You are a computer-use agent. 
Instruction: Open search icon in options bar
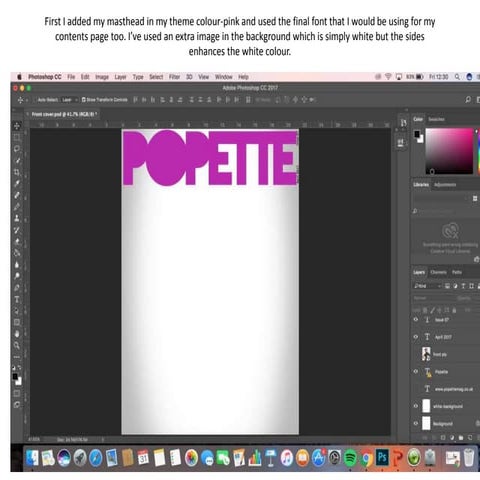click(468, 99)
